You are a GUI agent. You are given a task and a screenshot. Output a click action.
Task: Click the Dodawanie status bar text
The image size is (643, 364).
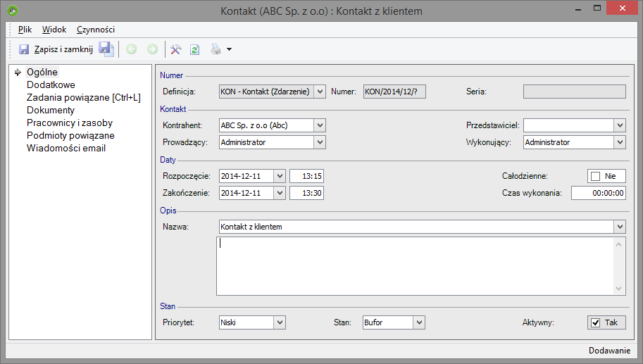tap(609, 351)
